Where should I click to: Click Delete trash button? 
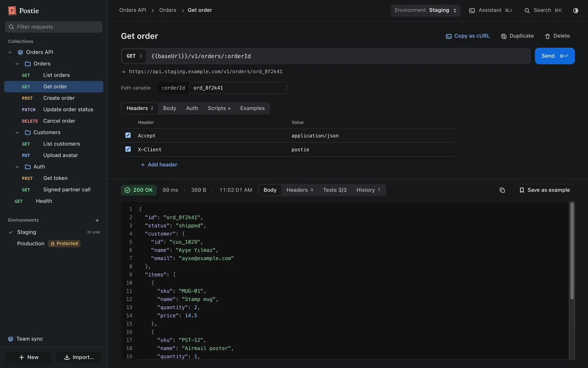(557, 36)
